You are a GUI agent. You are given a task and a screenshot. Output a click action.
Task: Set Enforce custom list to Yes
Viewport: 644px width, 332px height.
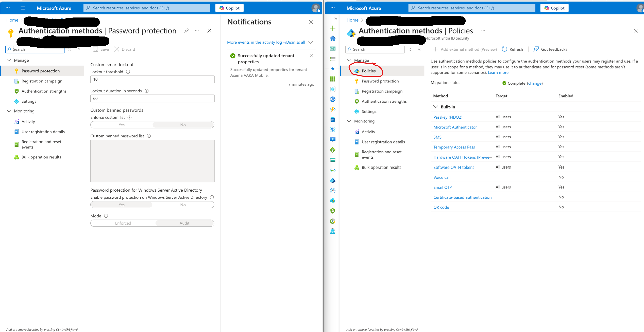pos(121,124)
